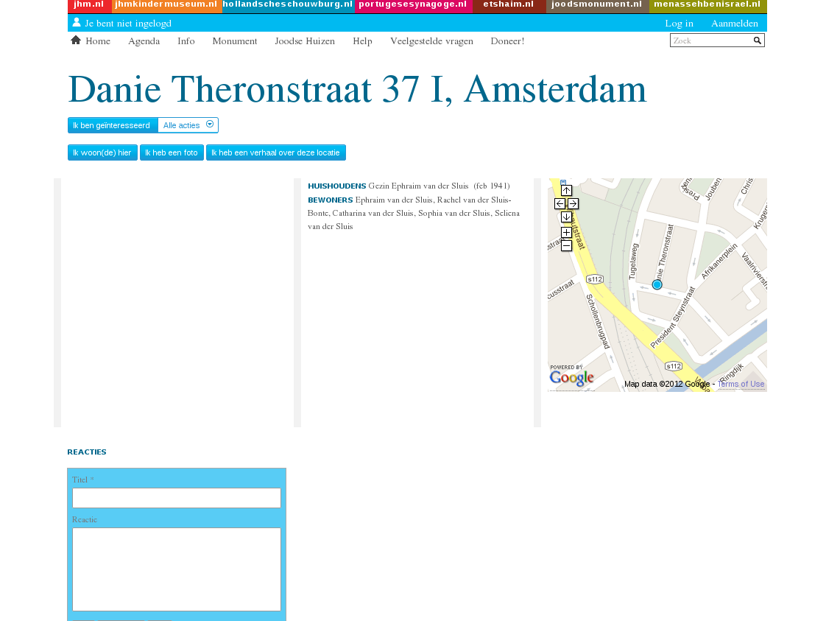Screen dimensions: 840x621
Task: Click Ik ben geïnteresseerd button
Action: 113,125
